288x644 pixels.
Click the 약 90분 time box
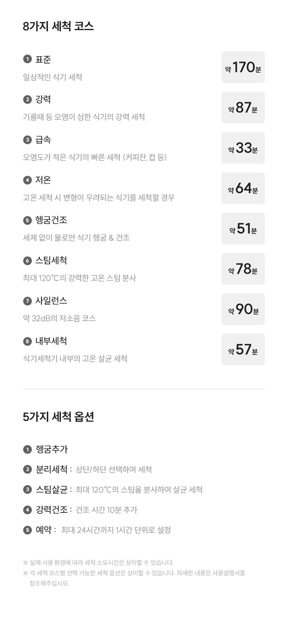point(243,309)
